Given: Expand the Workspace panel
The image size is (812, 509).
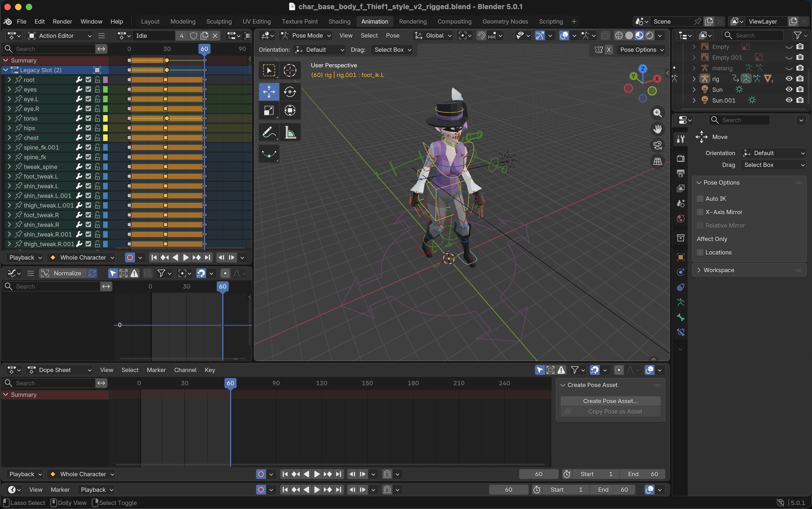Looking at the screenshot, I should coord(719,270).
